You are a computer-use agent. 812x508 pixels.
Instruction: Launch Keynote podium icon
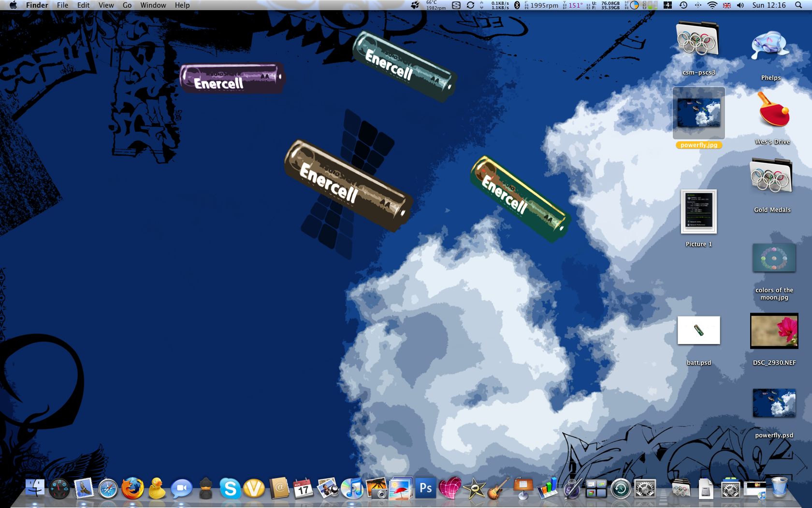coord(523,488)
